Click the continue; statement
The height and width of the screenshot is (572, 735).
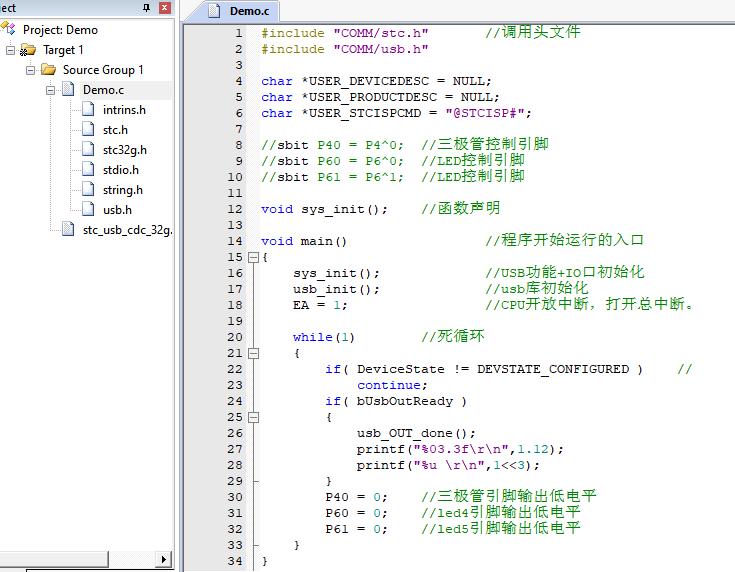pos(392,385)
